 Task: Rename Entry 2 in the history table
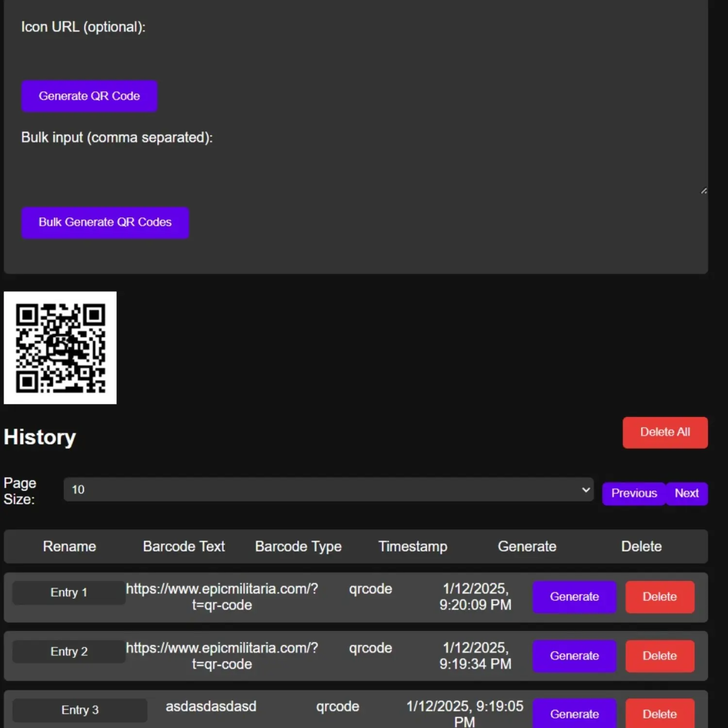[x=68, y=651]
